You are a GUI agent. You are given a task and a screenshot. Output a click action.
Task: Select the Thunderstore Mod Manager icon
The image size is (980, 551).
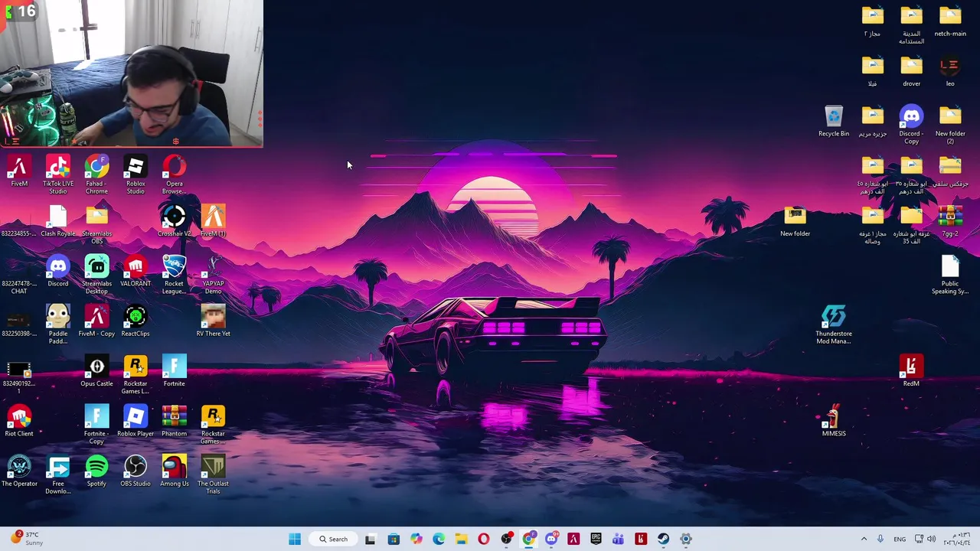point(834,324)
